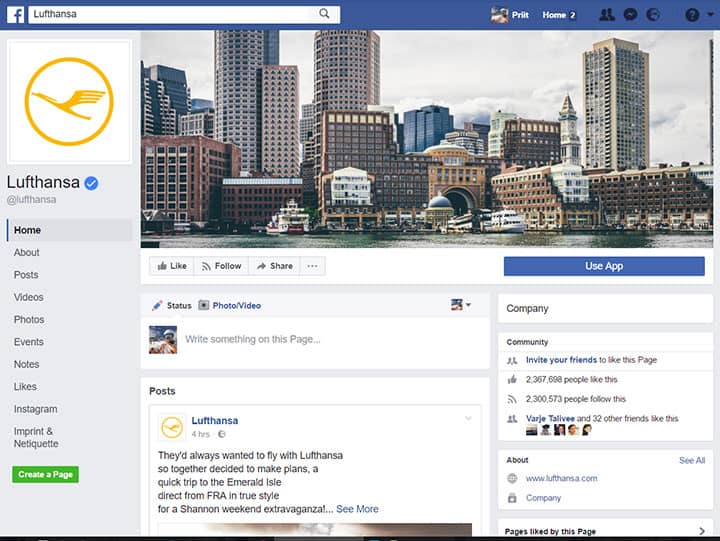The width and height of the screenshot is (720, 541).
Task: Open Likes in the sidebar
Action: pos(25,387)
